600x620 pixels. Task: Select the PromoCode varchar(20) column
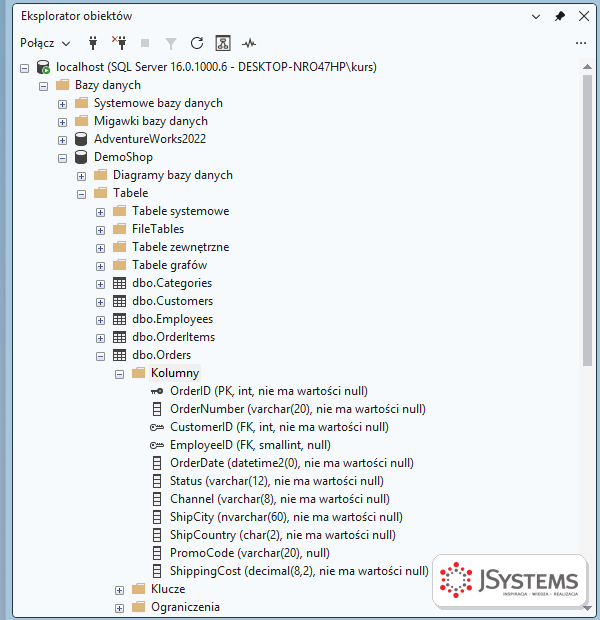[x=250, y=553]
